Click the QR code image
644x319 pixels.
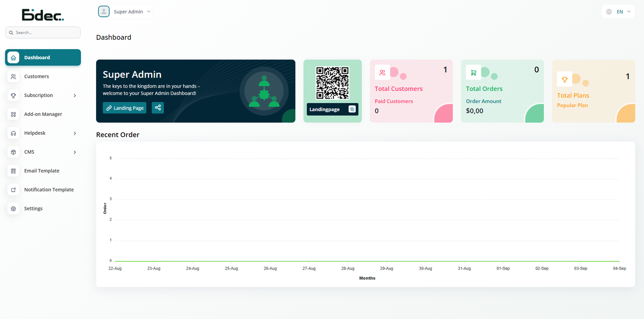332,83
